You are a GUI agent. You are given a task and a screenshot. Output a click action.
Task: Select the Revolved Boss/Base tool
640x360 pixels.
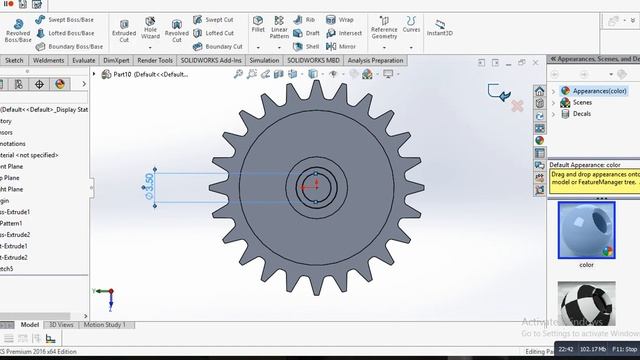[18, 31]
